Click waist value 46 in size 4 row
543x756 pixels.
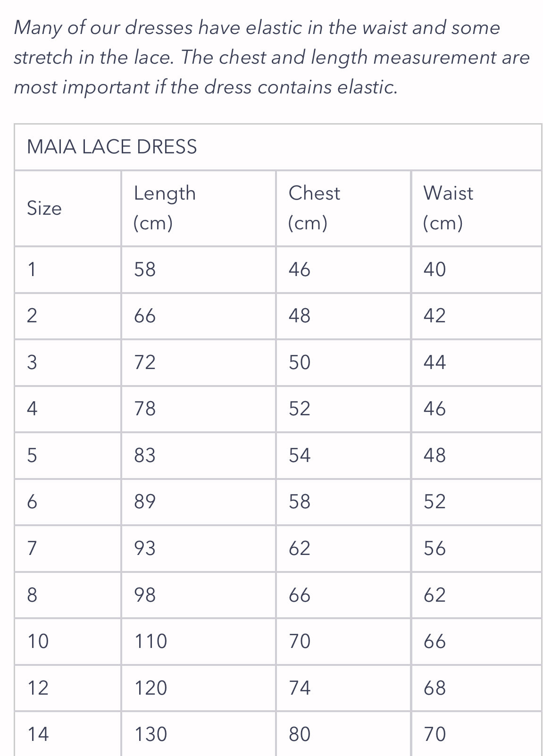pyautogui.click(x=434, y=409)
